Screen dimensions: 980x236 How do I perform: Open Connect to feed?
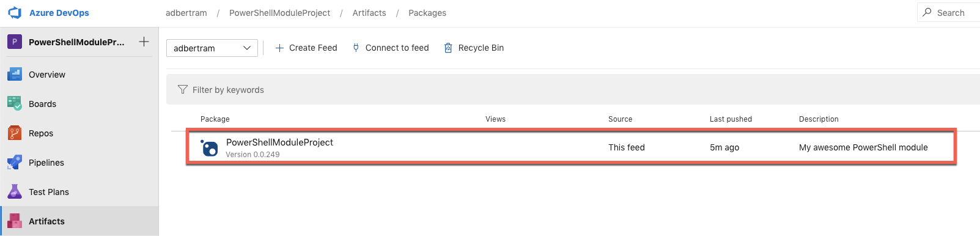click(x=391, y=48)
